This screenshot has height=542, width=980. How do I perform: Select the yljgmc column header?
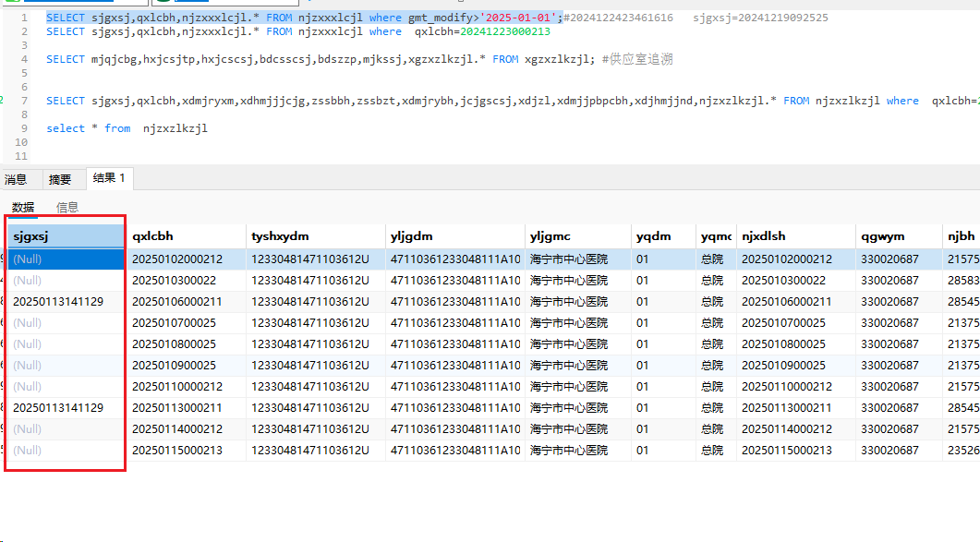pos(578,236)
